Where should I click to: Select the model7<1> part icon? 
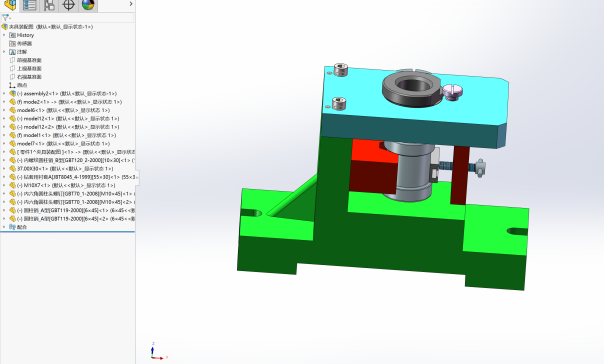coord(12,144)
